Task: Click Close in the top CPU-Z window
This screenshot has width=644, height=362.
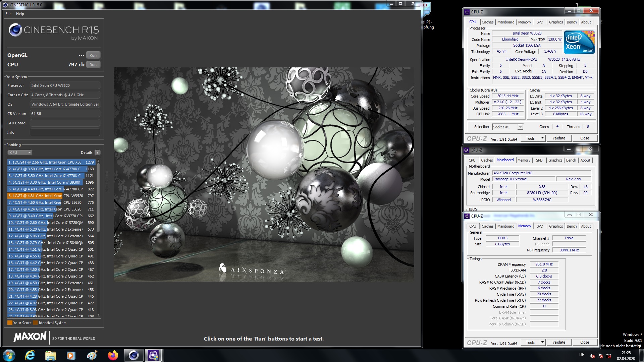Action: [x=585, y=138]
